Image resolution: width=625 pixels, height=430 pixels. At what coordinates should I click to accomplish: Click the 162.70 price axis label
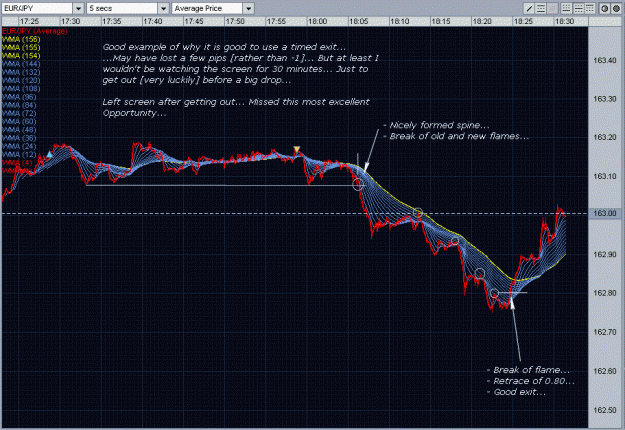pos(605,332)
